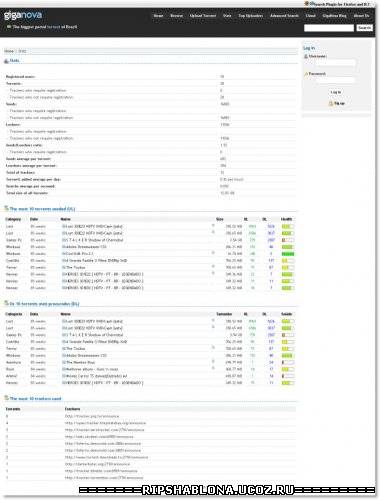Click the Password key icon
This screenshot has width=380, height=500.
(306, 74)
